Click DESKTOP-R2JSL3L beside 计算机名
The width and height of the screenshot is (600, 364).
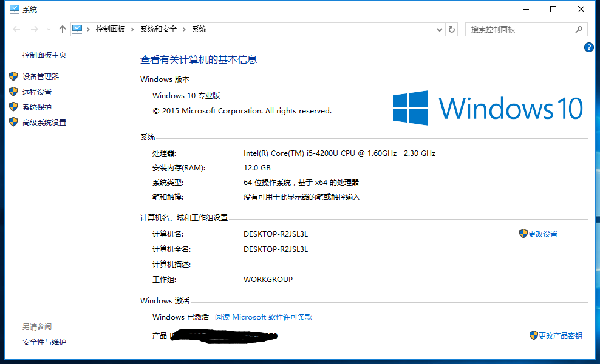pyautogui.click(x=276, y=234)
